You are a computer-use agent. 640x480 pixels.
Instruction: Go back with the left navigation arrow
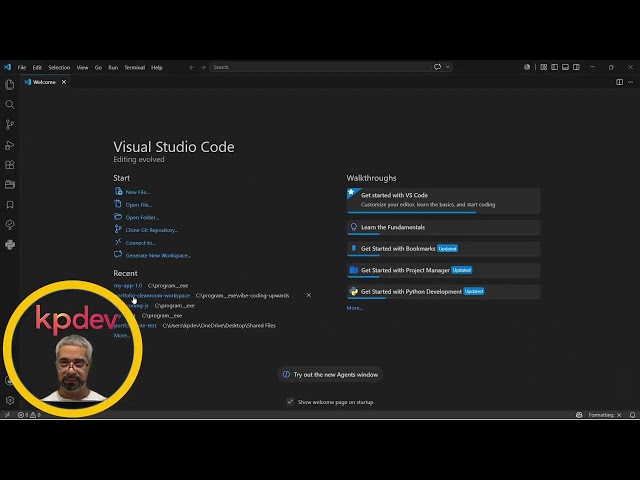pyautogui.click(x=192, y=67)
